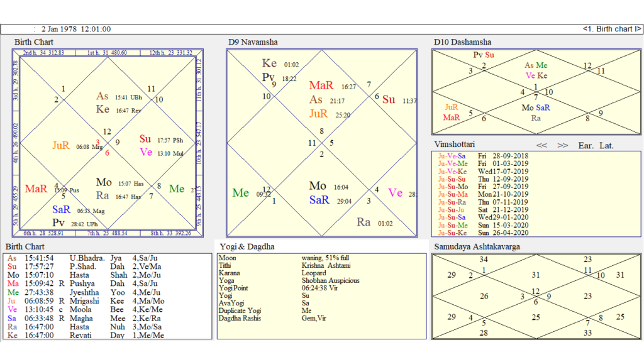This screenshot has height=362, width=644.
Task: Click Pv '28:42 UPh' in Birth Chart diagram
Action: (x=75, y=223)
